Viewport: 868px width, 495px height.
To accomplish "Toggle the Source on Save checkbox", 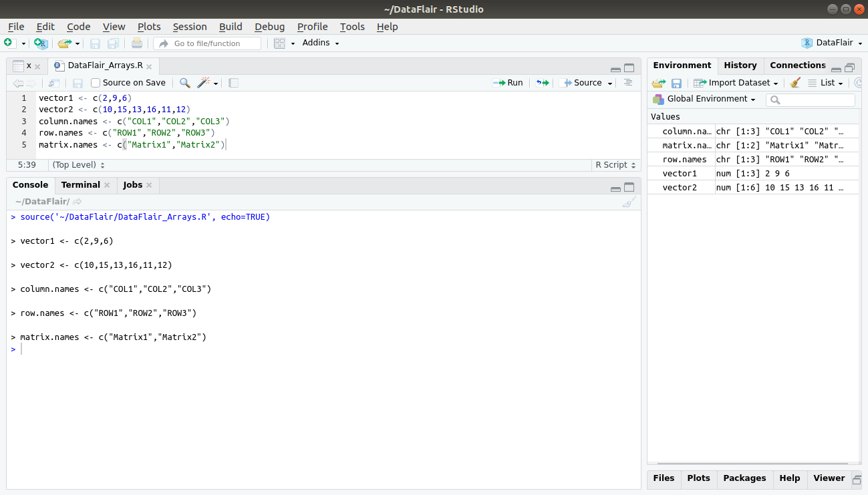I will coord(96,83).
